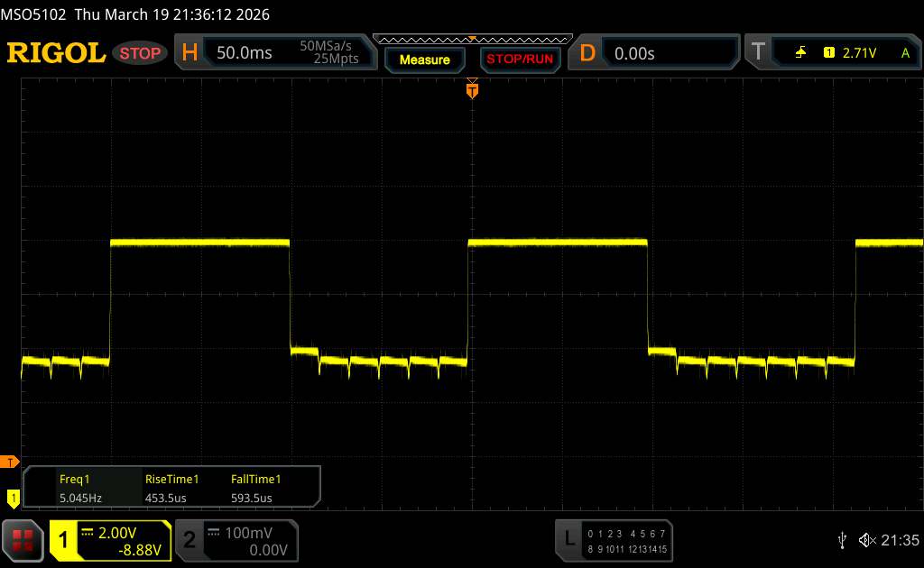
Task: Unmute the beeper speaker icon
Action: pos(865,539)
